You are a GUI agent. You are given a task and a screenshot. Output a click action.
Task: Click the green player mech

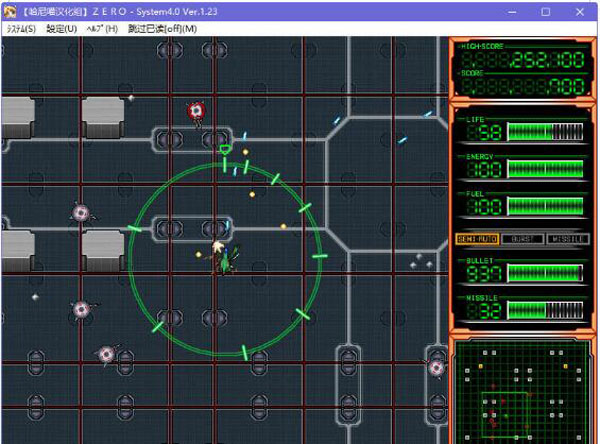[x=226, y=260]
